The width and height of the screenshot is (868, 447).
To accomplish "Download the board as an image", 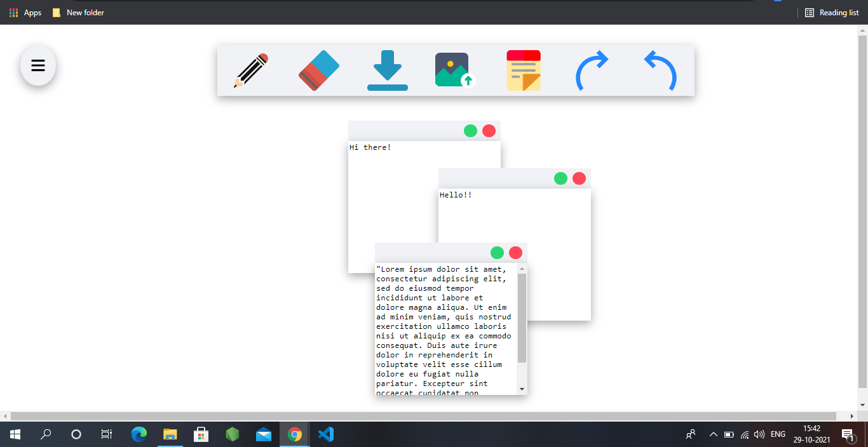I will click(387, 70).
